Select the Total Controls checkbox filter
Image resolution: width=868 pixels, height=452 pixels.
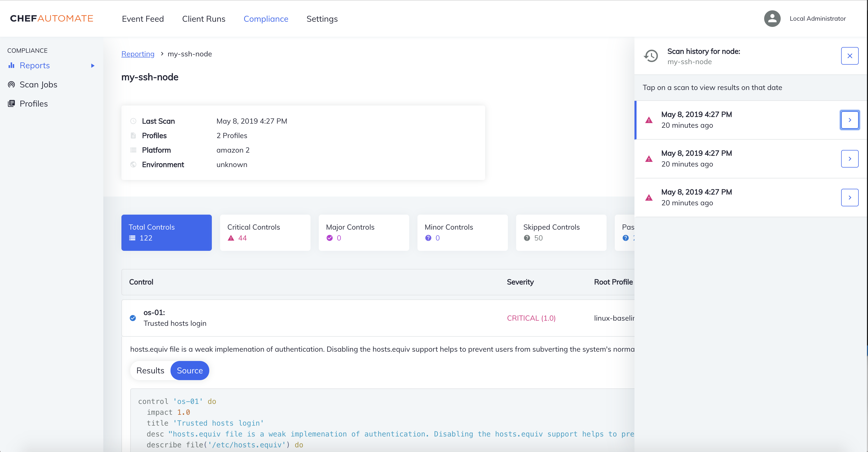coord(167,232)
